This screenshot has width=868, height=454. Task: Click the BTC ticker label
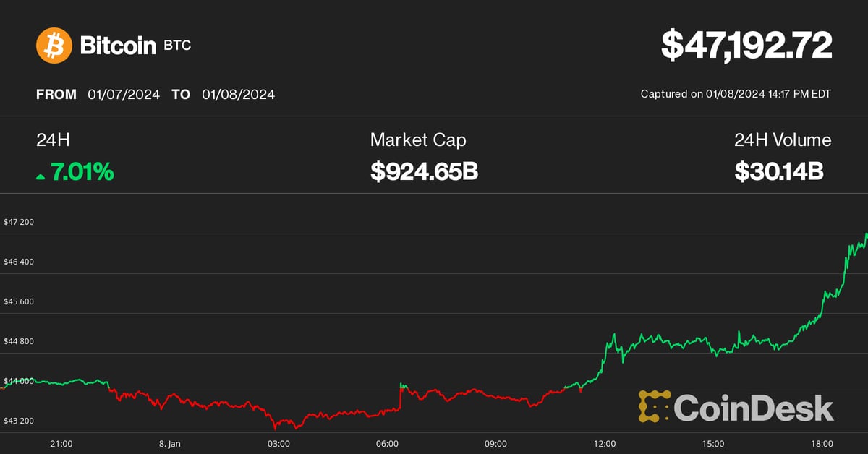click(x=177, y=46)
